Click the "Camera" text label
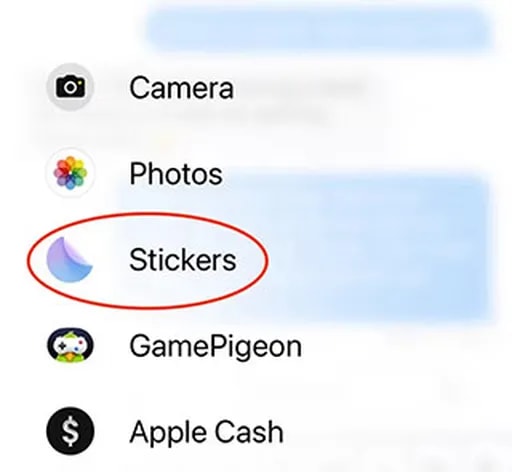Screen dimensions: 512x472 [x=182, y=87]
